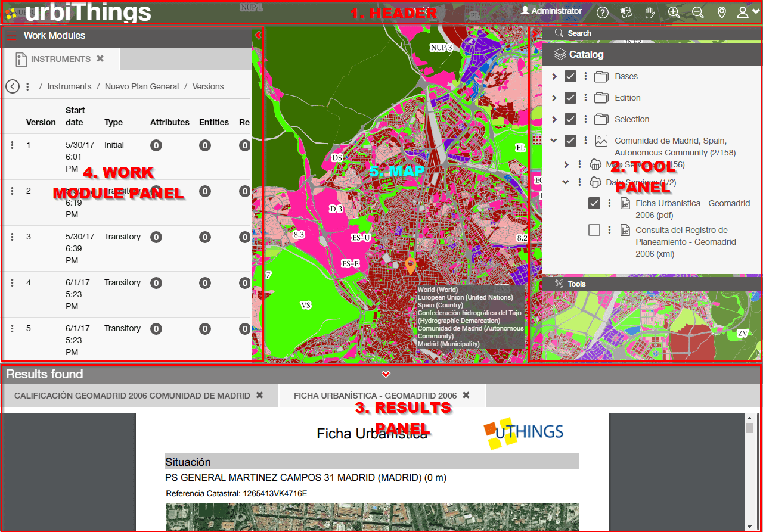The image size is (763, 532).
Task: Open three-dot menu for version 1 row
Action: click(x=12, y=145)
